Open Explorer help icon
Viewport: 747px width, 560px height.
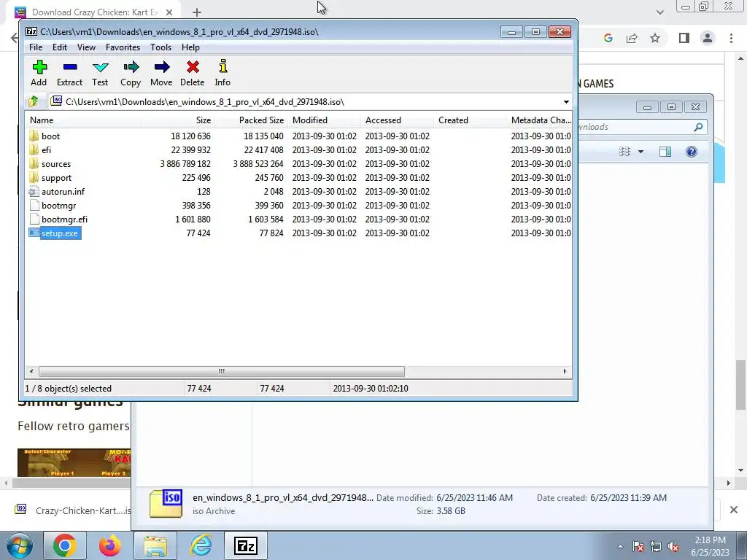click(x=692, y=152)
